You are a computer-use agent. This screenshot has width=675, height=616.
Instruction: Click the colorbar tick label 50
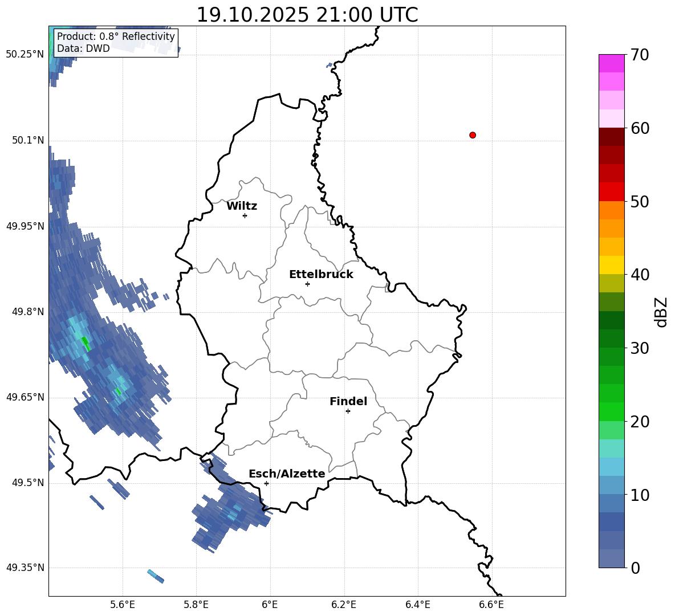640,202
